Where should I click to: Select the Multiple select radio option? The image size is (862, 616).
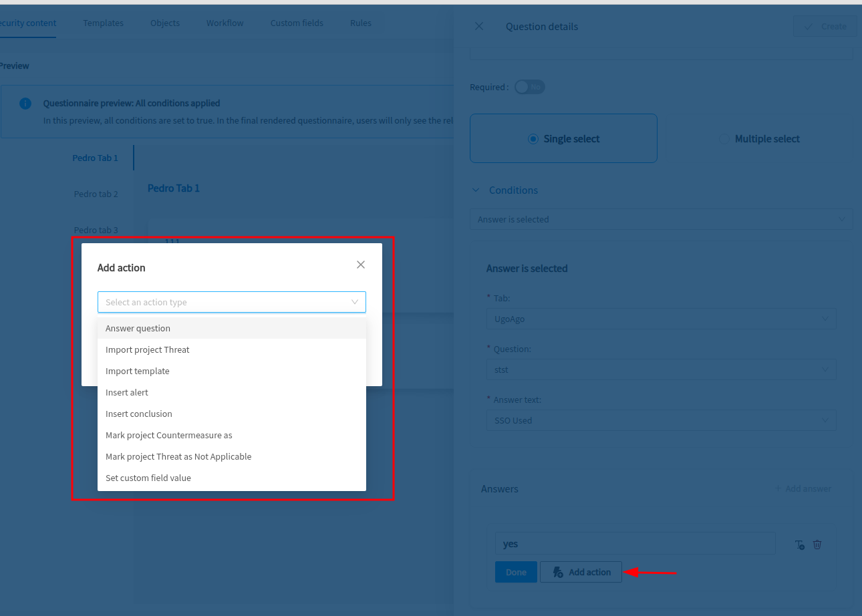coord(760,138)
